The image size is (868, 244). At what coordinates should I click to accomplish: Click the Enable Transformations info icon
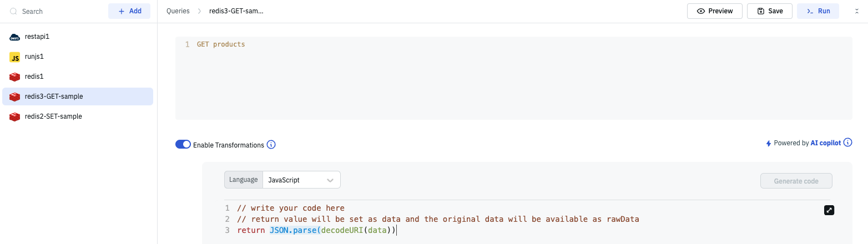[x=271, y=145]
